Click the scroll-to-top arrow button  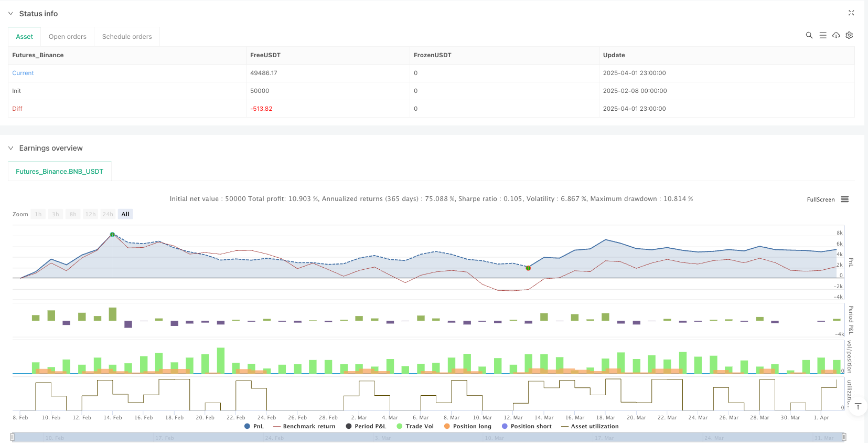tap(858, 407)
